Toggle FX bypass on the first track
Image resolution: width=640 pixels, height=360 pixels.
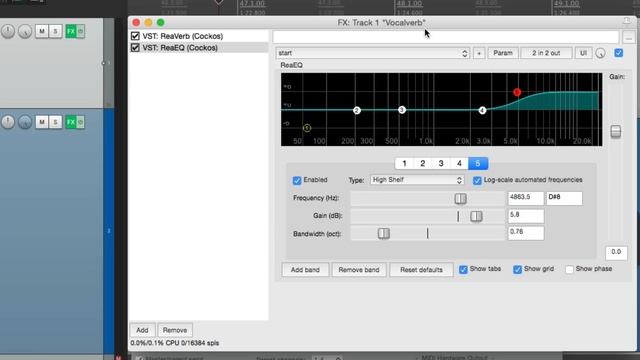click(x=81, y=31)
